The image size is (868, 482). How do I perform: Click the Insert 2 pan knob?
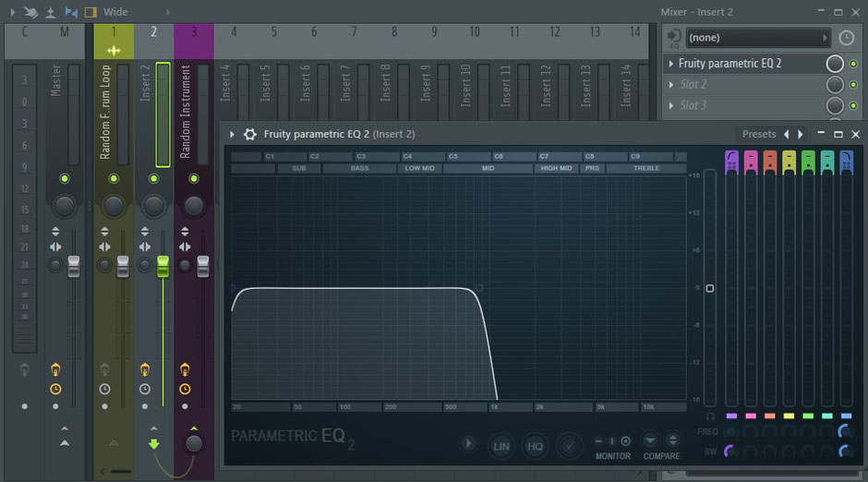tap(154, 205)
